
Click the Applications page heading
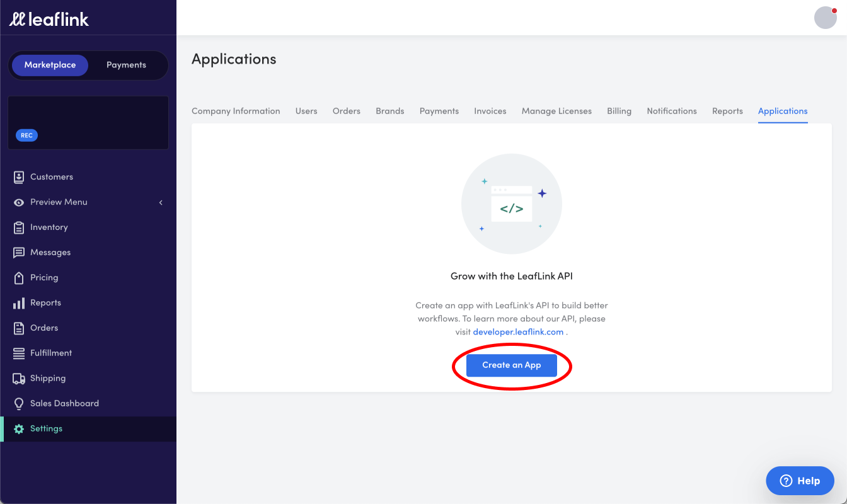pyautogui.click(x=234, y=59)
